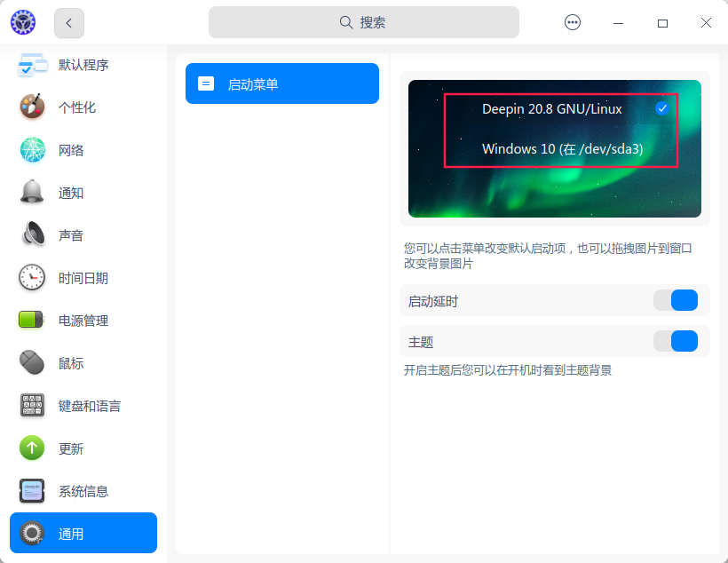This screenshot has height=563, width=728.
Task: Click the Date and Time (时间日期) clock icon
Action: pos(32,277)
